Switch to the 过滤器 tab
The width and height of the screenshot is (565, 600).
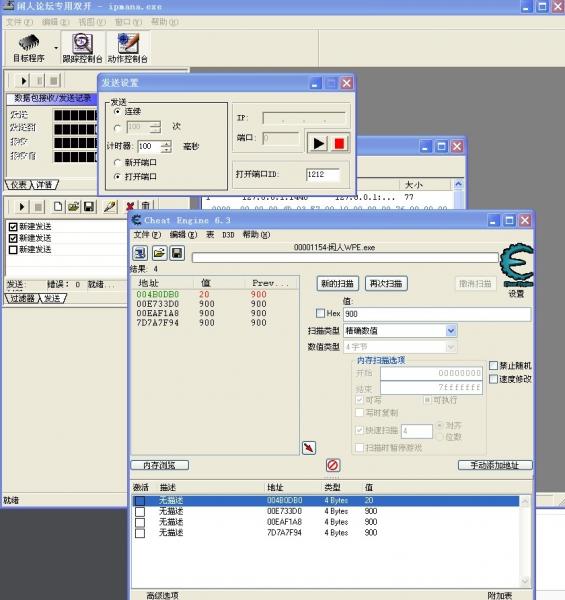22,298
